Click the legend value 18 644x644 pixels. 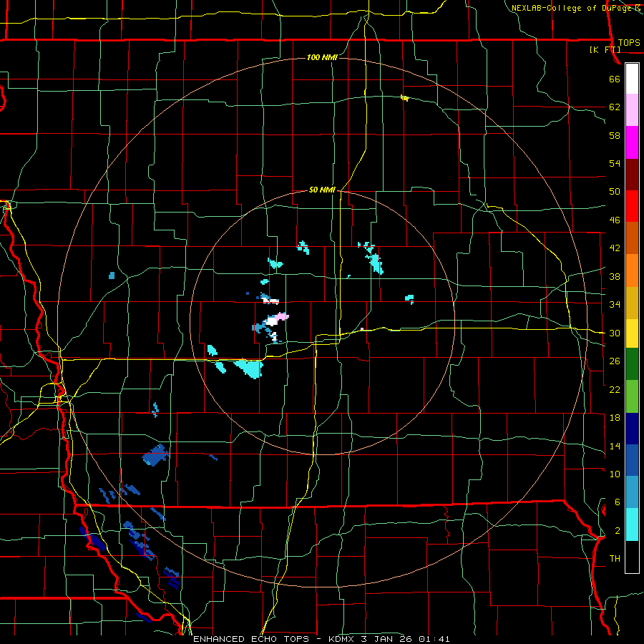click(x=615, y=418)
